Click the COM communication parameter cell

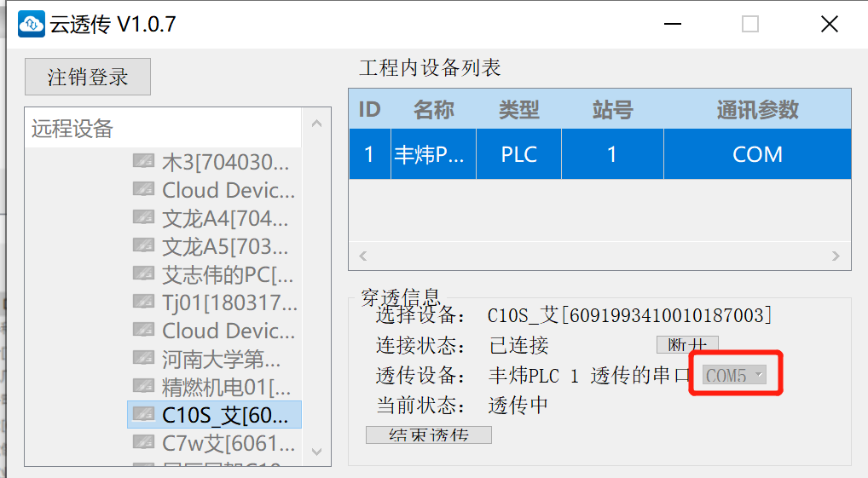757,154
